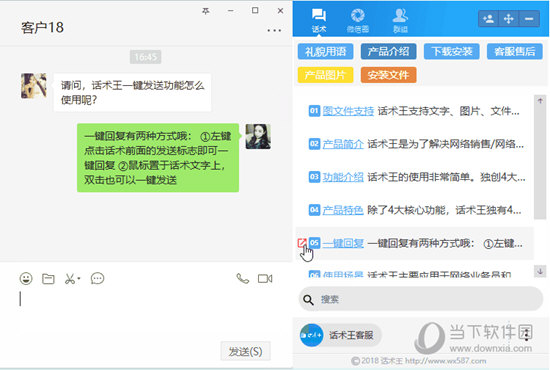This screenshot has height=370, width=550.
Task: Click the 话术王客服 account avatar
Action: click(x=311, y=335)
